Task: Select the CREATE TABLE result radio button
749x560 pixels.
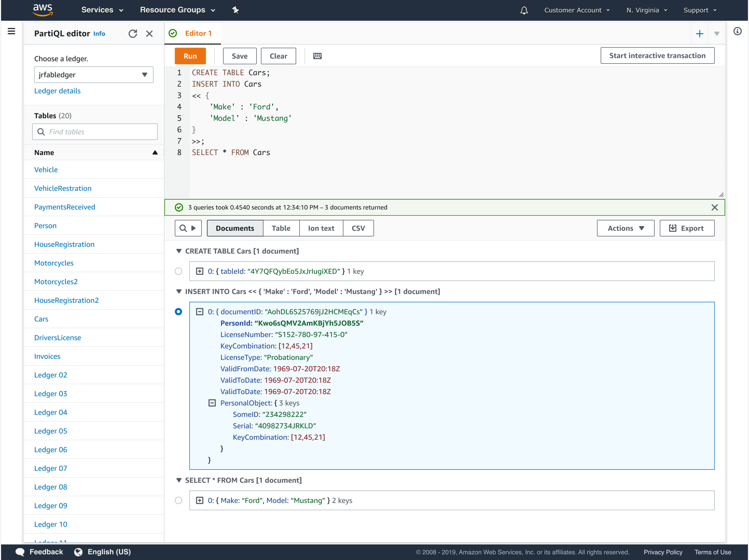Action: pyautogui.click(x=178, y=271)
